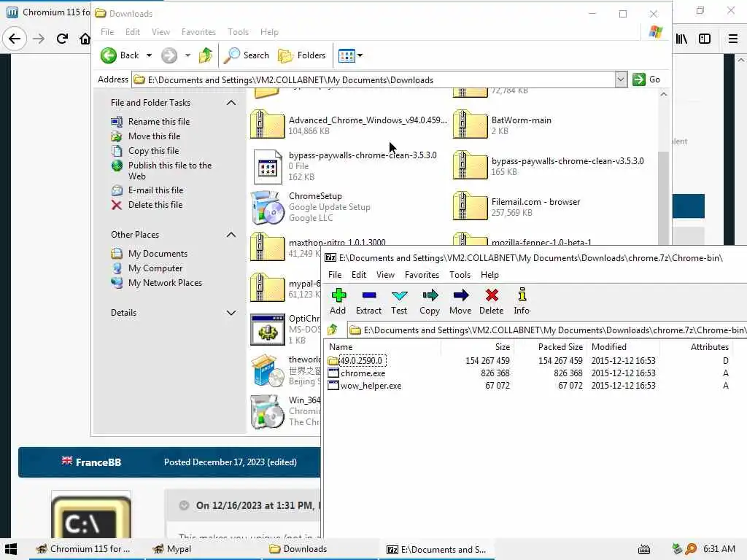
Task: Open the Address bar dropdown
Action: coord(620,79)
